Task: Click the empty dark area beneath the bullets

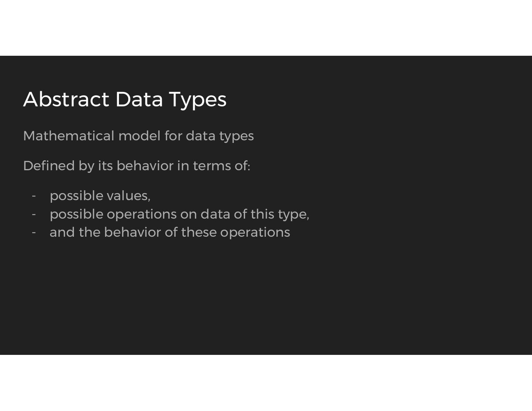Action: (266, 295)
